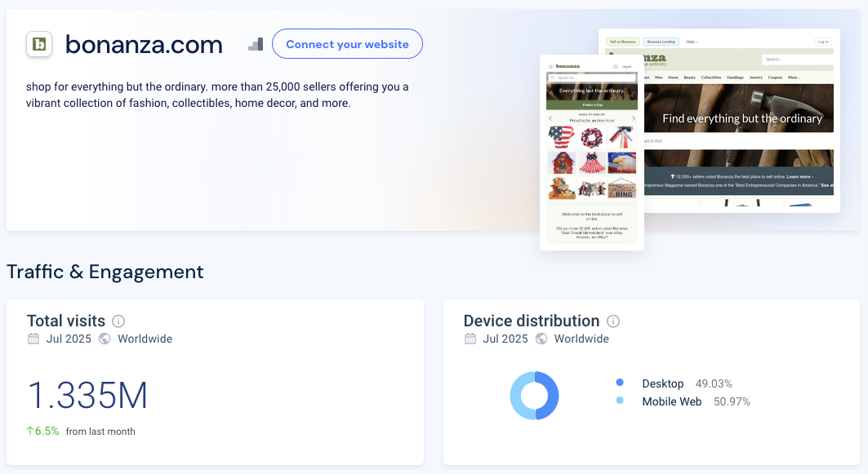Click Worldwide under Device distribution

[581, 339]
